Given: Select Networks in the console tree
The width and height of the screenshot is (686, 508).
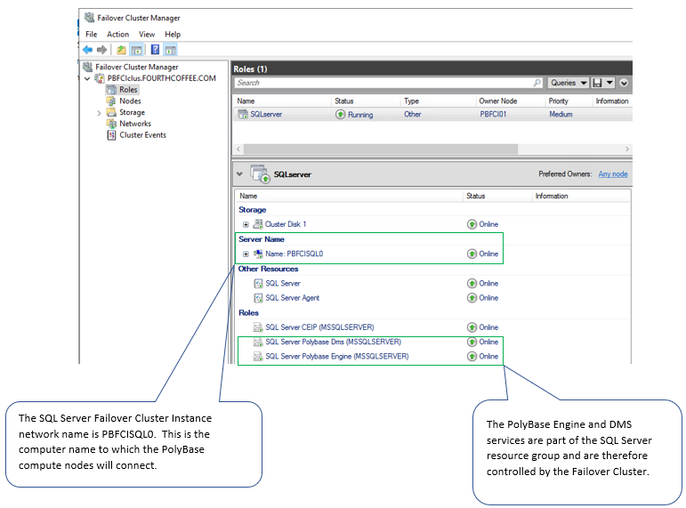Looking at the screenshot, I should pos(135,124).
